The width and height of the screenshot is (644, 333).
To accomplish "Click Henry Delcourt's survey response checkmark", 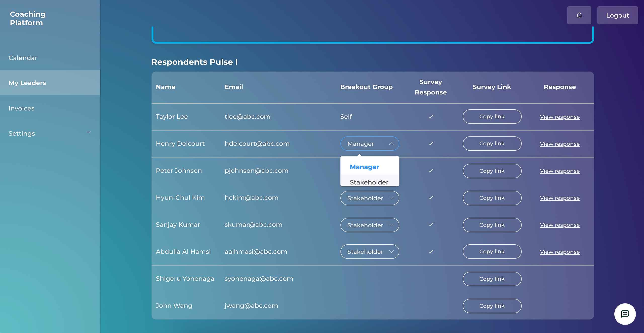I will [431, 144].
